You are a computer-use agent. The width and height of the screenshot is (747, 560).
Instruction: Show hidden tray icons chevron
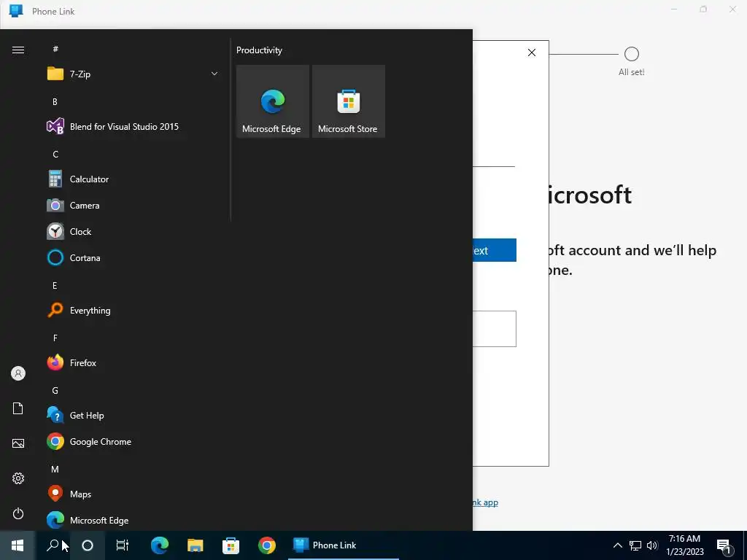coord(617,545)
